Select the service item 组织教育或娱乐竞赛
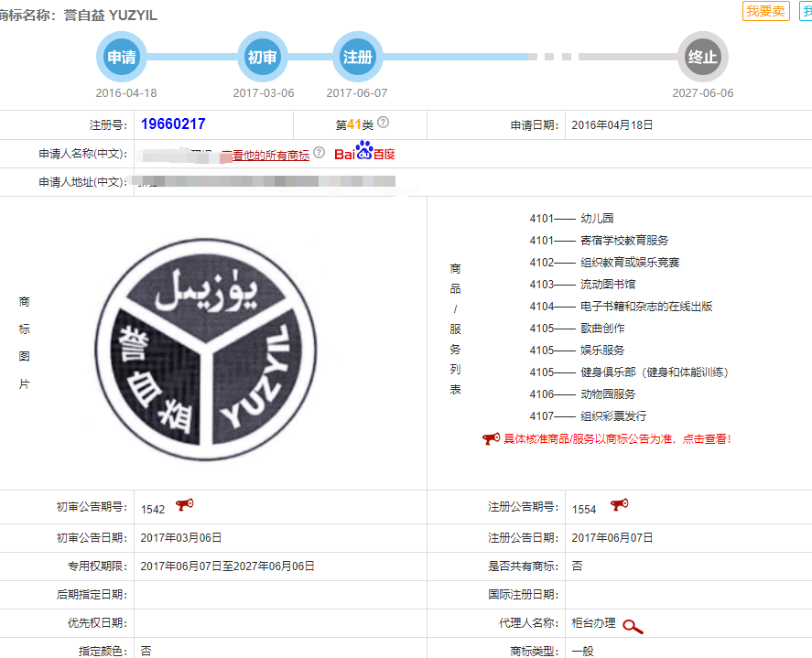Viewport: 812px width, 658px height. click(630, 262)
